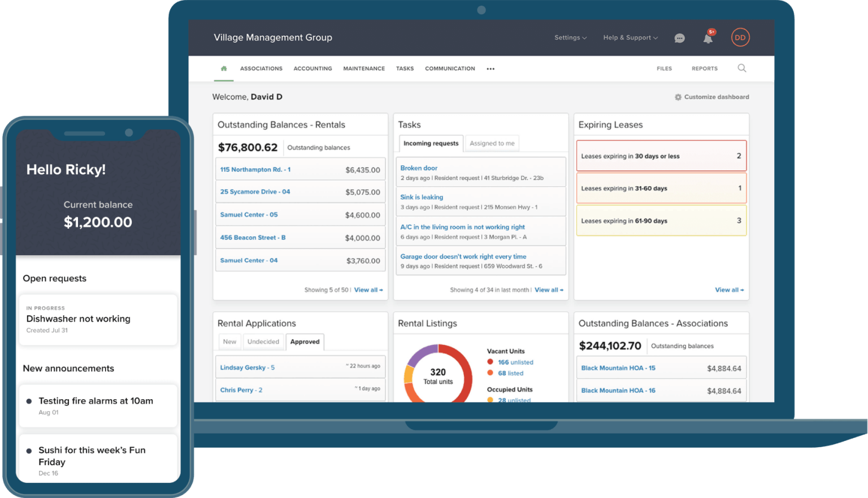Image resolution: width=868 pixels, height=498 pixels.
Task: Click the DD profile avatar
Action: click(740, 37)
